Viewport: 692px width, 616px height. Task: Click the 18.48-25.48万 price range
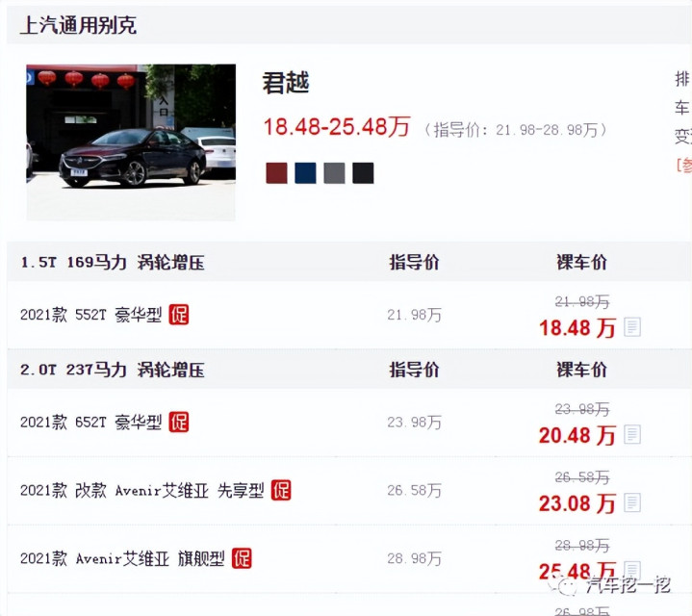[x=337, y=127]
